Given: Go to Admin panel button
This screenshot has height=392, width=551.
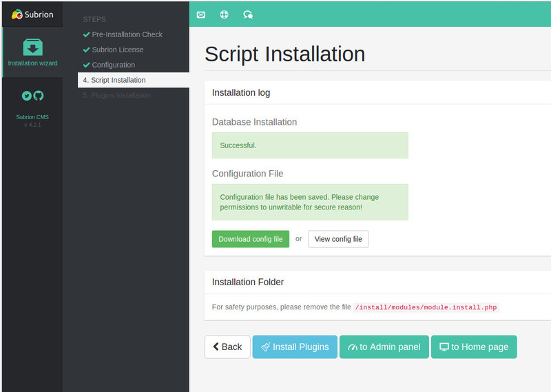Looking at the screenshot, I should click(384, 347).
